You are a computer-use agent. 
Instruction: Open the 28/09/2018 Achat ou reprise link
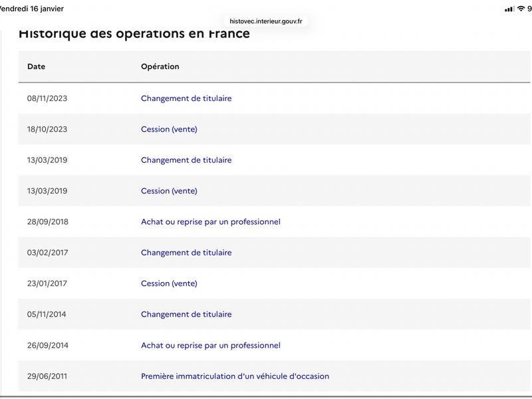pyautogui.click(x=211, y=221)
